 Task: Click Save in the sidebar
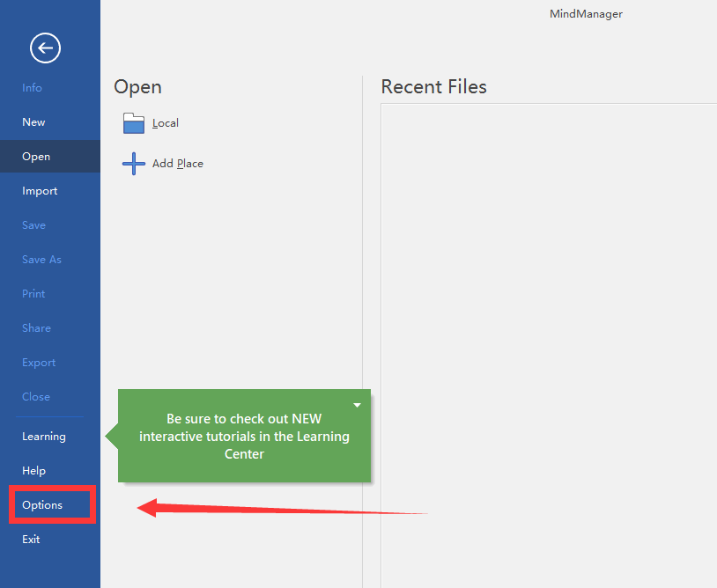coord(33,224)
